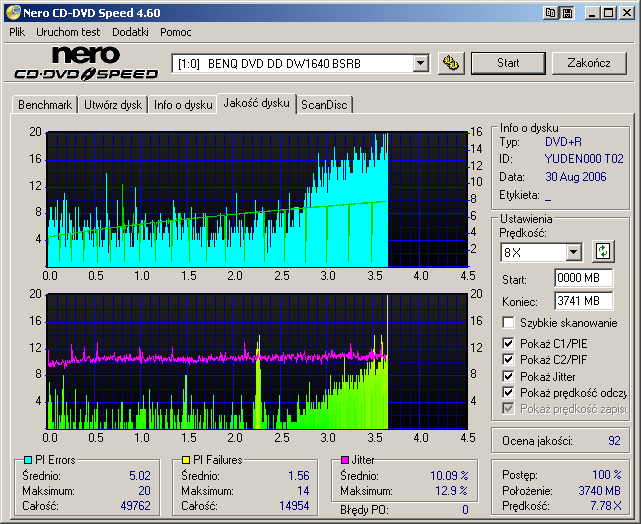Toggle Pokaż prędkość odczytu checkbox
This screenshot has width=641, height=524.
point(508,393)
